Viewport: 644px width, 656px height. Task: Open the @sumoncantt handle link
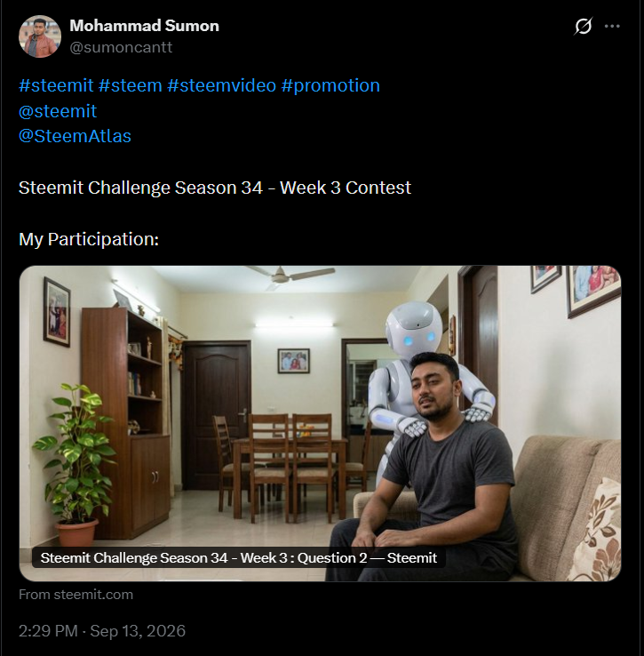coord(121,47)
